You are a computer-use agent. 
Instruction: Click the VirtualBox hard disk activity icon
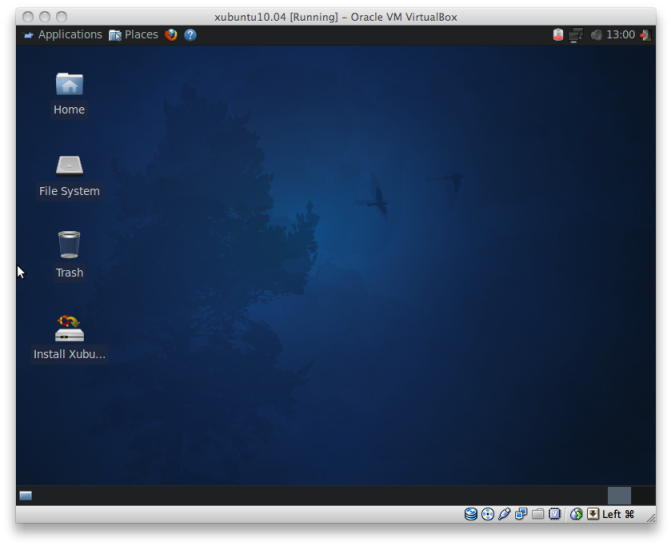pos(471,514)
